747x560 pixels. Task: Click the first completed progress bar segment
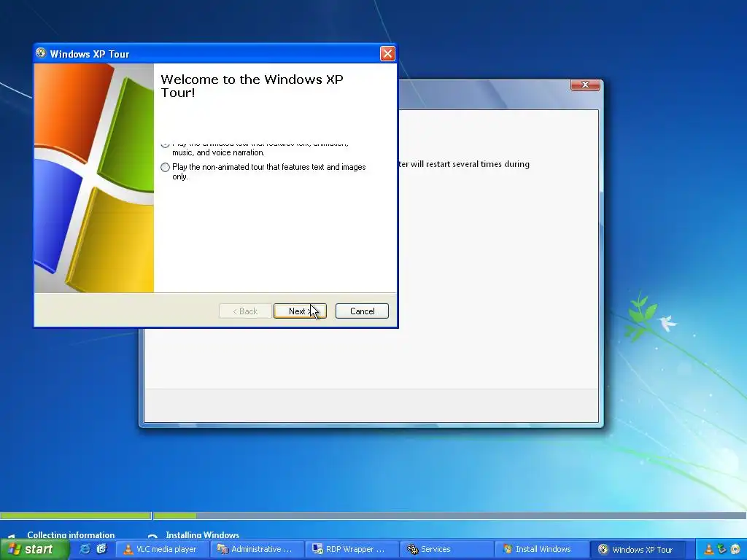click(x=75, y=516)
